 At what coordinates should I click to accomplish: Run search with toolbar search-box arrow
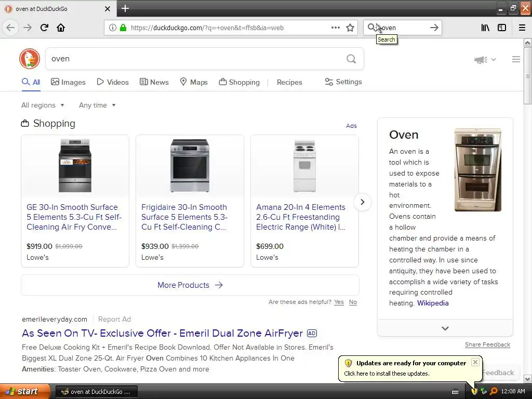pyautogui.click(x=434, y=28)
